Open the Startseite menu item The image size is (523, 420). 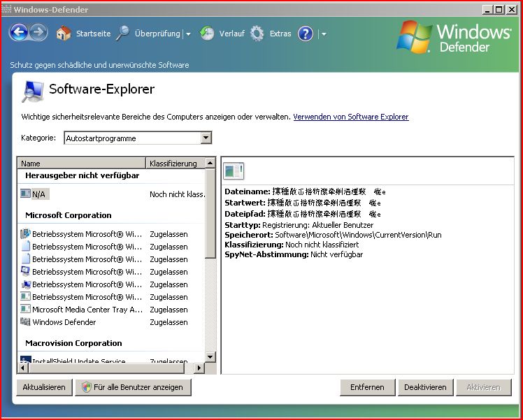point(93,34)
